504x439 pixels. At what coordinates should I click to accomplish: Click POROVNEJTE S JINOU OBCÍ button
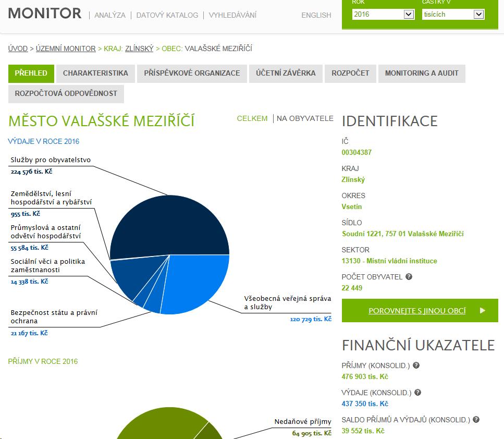(420, 310)
